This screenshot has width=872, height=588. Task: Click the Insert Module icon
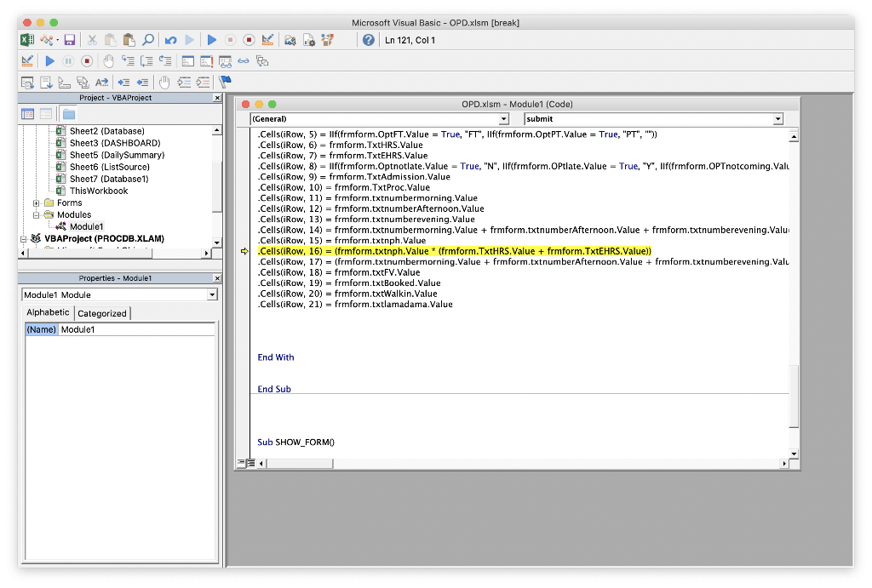(46, 40)
